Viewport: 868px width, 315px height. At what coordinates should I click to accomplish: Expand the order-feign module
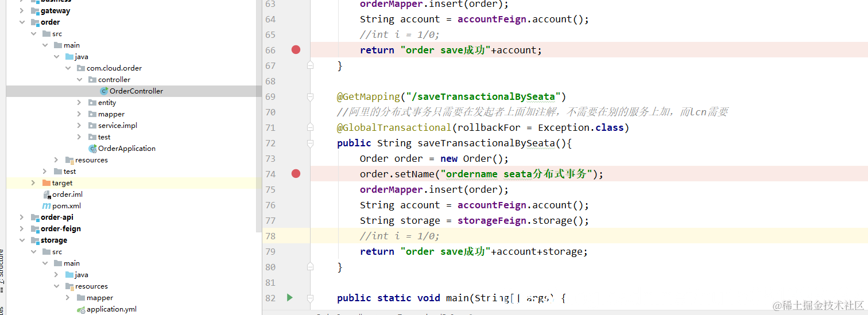coord(22,228)
